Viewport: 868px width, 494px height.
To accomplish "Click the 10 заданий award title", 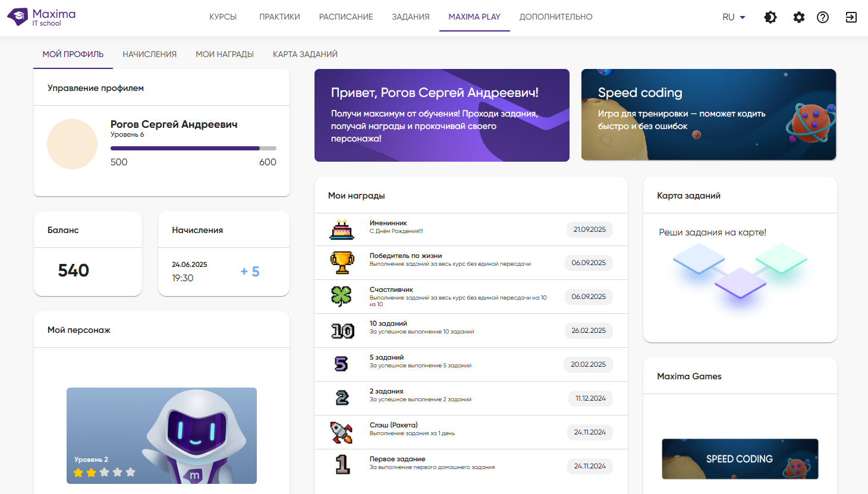I will [x=388, y=324].
